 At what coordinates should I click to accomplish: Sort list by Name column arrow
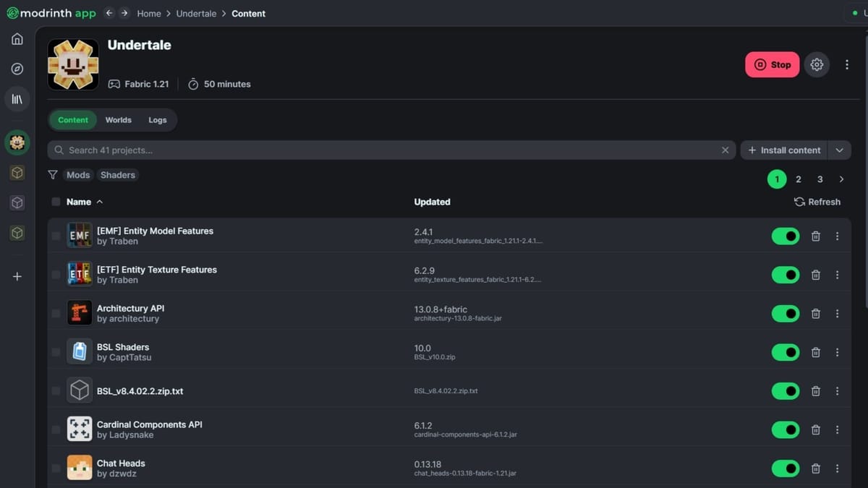[x=100, y=202]
